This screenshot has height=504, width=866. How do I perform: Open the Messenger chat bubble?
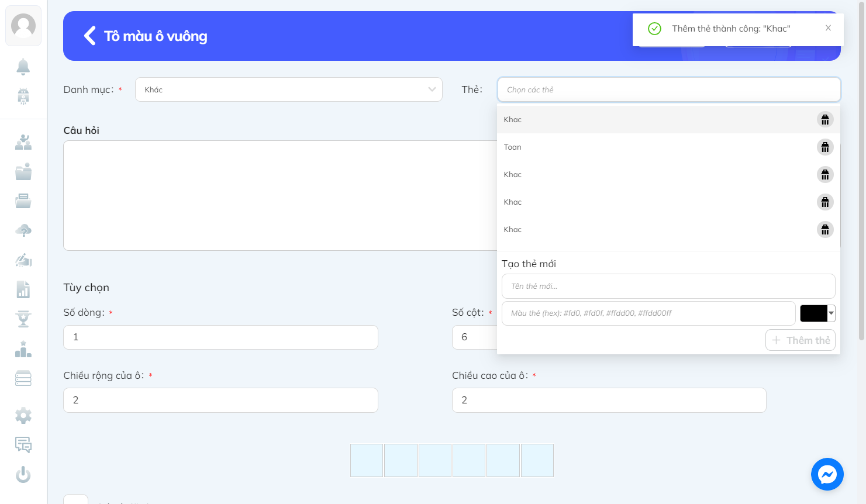(827, 474)
